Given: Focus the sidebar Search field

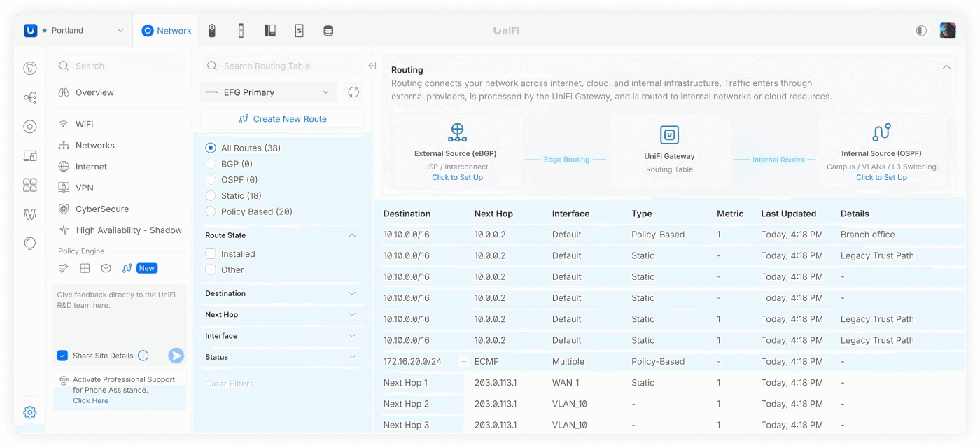Looking at the screenshot, I should [119, 66].
